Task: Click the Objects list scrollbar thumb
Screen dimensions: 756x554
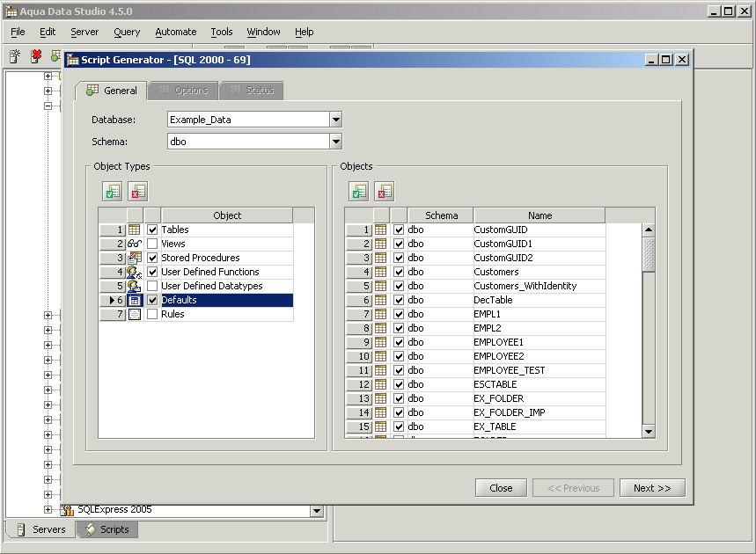Action: tap(649, 254)
